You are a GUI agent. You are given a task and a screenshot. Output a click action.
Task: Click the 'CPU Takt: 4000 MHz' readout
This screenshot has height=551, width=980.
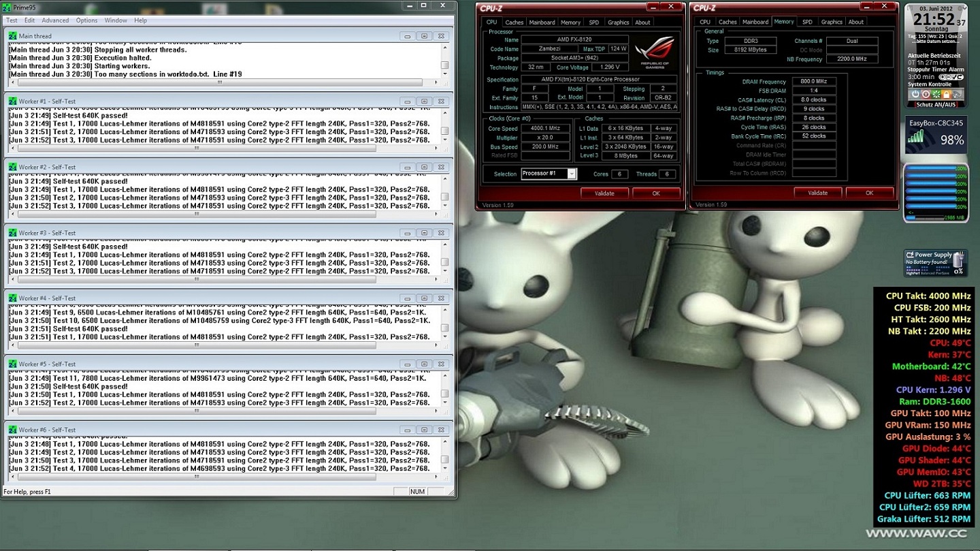[928, 296]
